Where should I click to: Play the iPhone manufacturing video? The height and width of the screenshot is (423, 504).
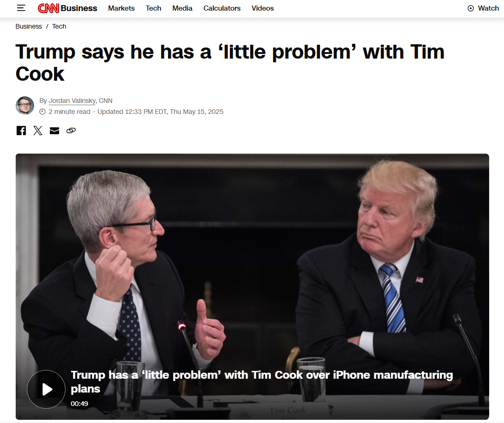(46, 389)
